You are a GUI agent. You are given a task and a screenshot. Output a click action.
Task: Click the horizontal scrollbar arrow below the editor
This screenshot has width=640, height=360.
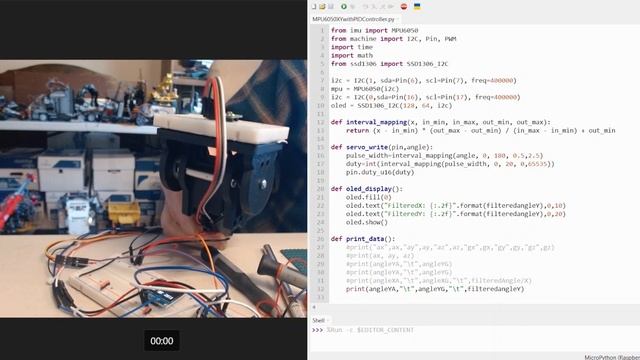coord(314,307)
